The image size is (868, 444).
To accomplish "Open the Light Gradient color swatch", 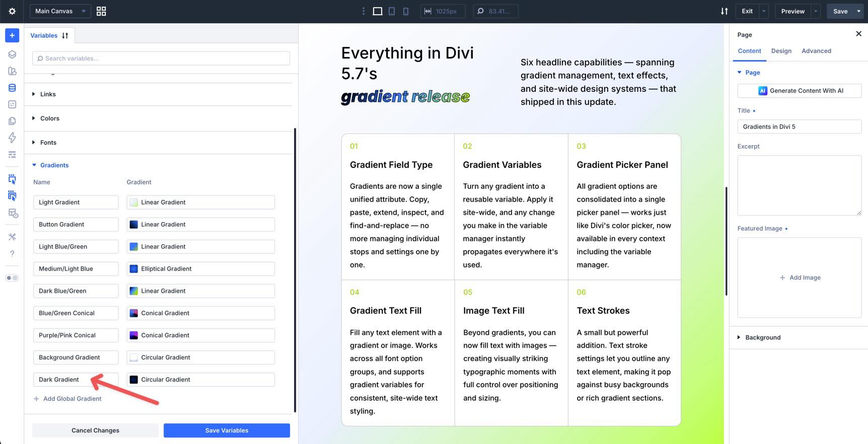I will [x=134, y=202].
